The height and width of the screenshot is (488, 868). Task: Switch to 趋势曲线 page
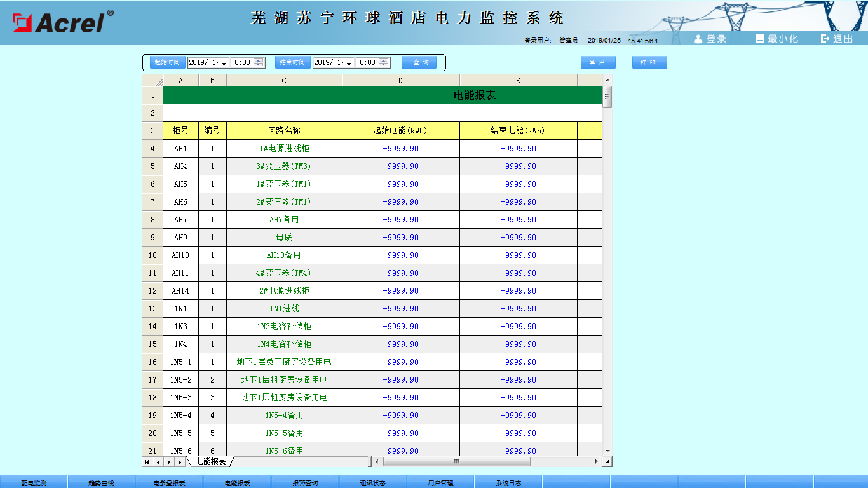tap(102, 482)
